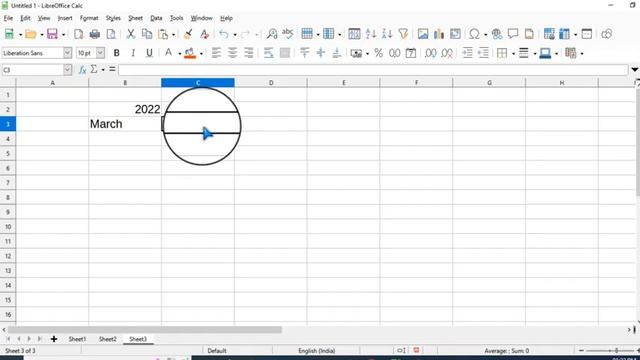
Task: Align cell text left
Action: click(x=216, y=53)
